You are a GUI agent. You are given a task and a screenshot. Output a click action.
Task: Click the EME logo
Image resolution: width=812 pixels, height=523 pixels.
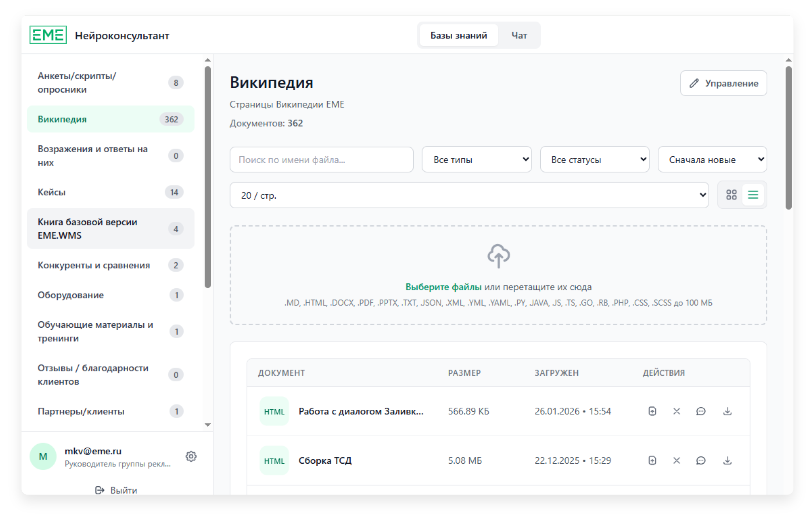tap(48, 35)
